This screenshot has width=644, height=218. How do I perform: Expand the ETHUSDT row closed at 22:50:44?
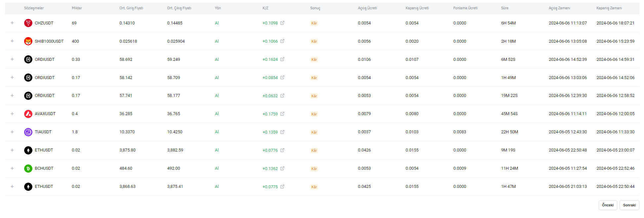click(12, 187)
